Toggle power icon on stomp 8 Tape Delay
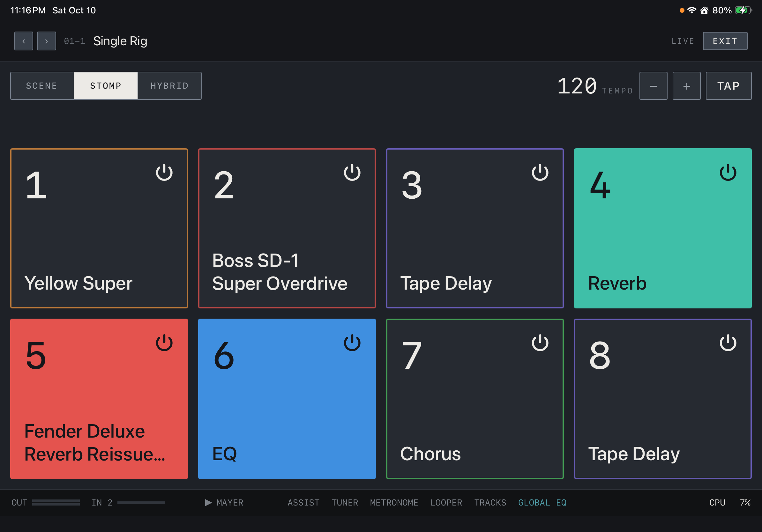 coord(728,343)
